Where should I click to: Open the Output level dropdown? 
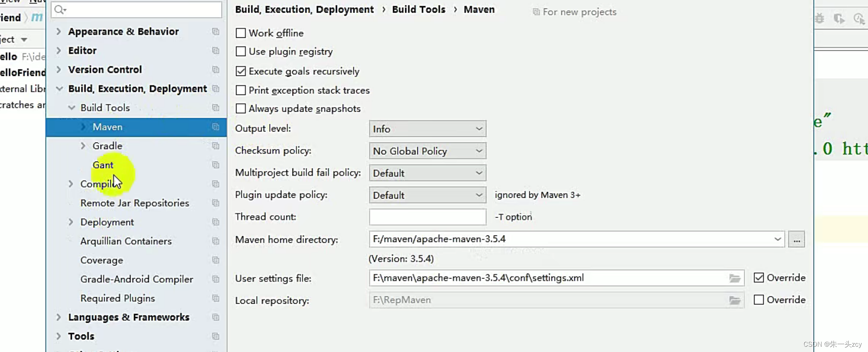click(x=428, y=129)
